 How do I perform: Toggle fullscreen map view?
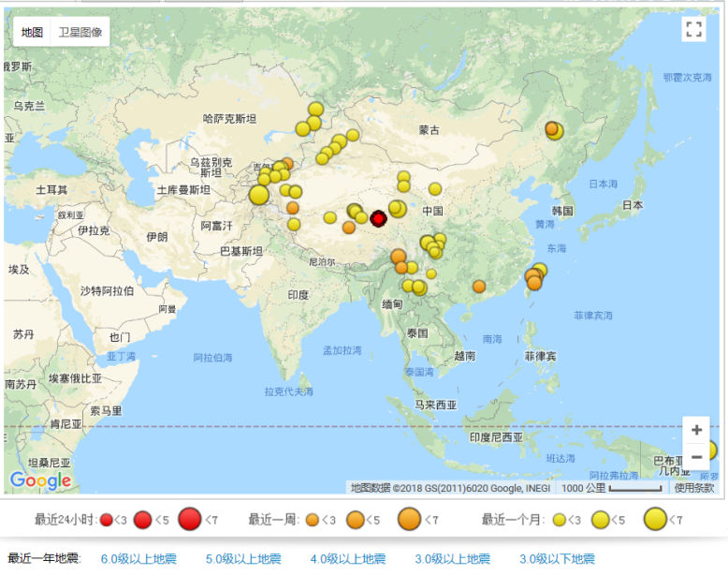(693, 29)
